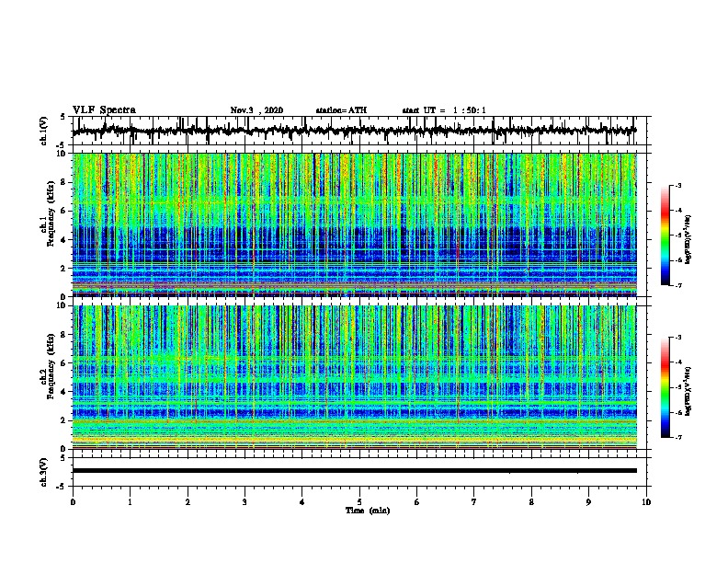Click the time axis tick label '3'
728x563 pixels.
(x=245, y=502)
